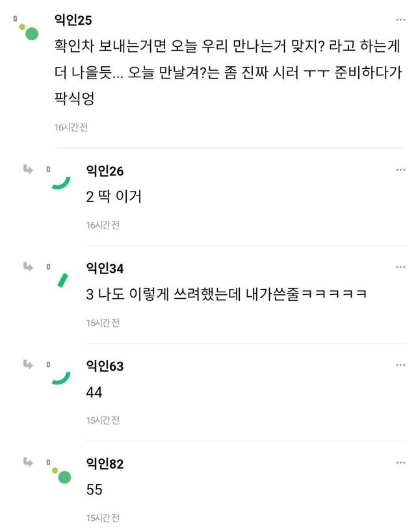Screen dimensions: 416x532
Task: Click the reply arrow icon beside 익인26
Action: (x=29, y=170)
